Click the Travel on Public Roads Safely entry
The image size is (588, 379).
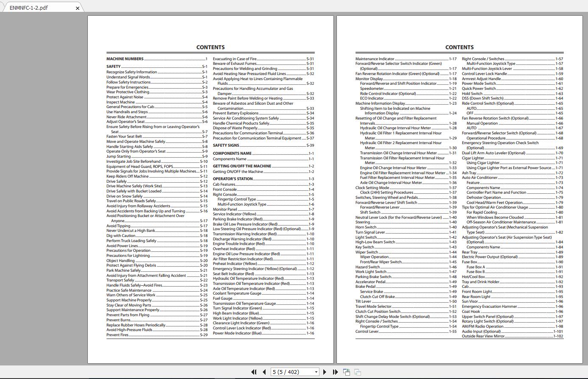point(157,201)
